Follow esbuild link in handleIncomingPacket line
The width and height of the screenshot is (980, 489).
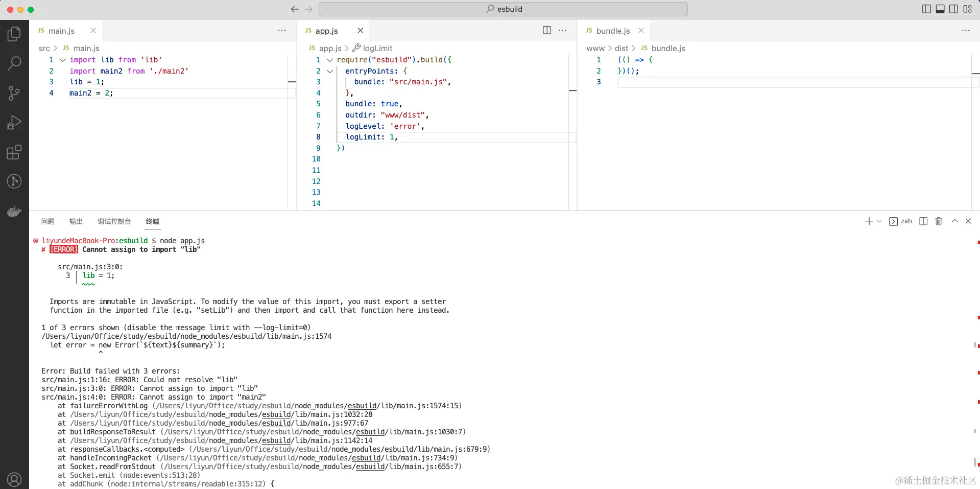click(x=366, y=458)
